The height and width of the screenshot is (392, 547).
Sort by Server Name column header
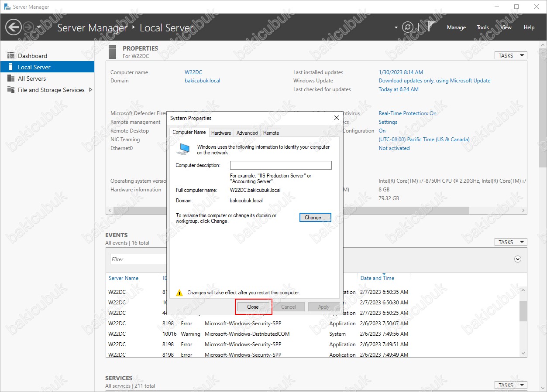click(124, 278)
